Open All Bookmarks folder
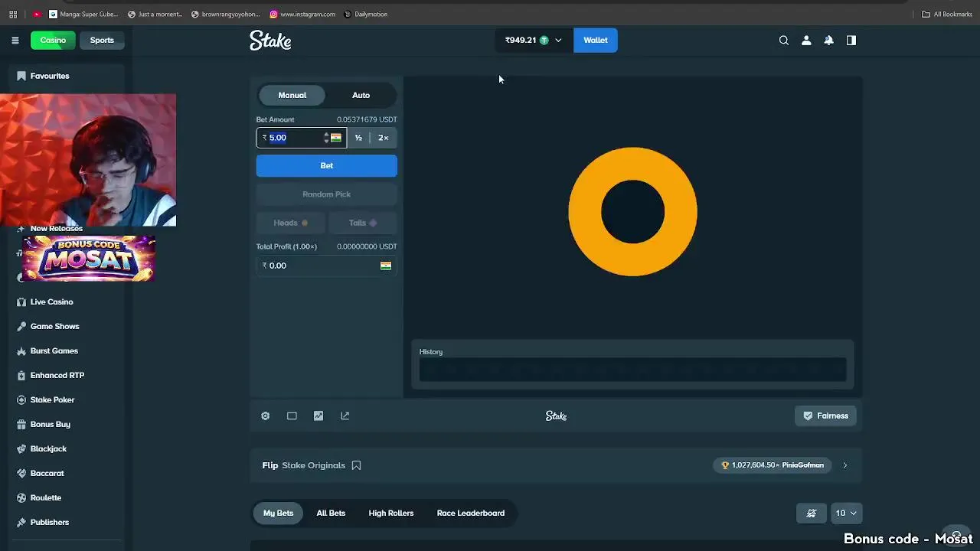This screenshot has width=980, height=551. click(x=946, y=14)
